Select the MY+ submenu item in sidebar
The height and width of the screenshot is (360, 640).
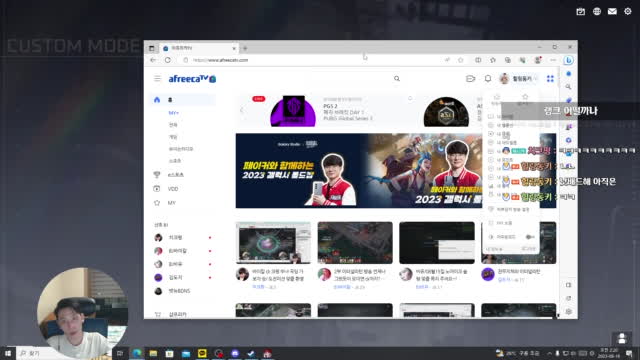pyautogui.click(x=173, y=113)
